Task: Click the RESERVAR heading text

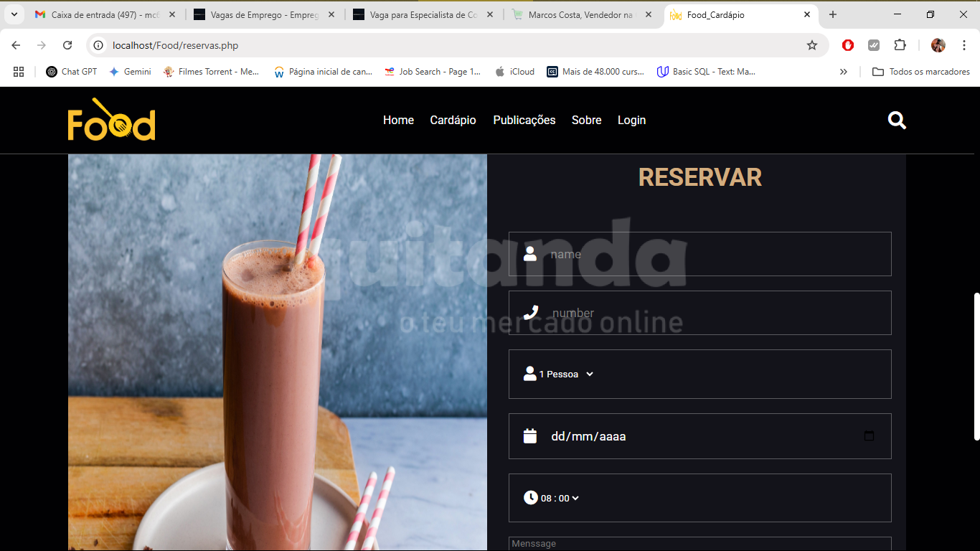Action: tap(700, 177)
